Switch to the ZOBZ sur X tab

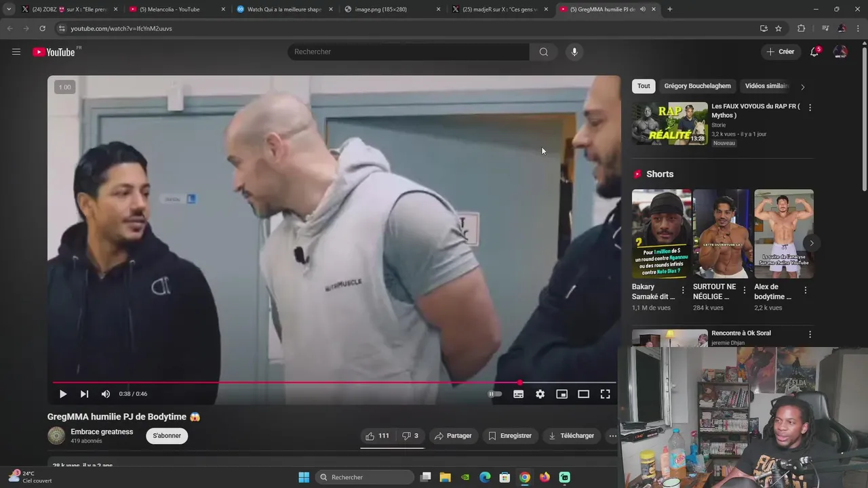(69, 9)
